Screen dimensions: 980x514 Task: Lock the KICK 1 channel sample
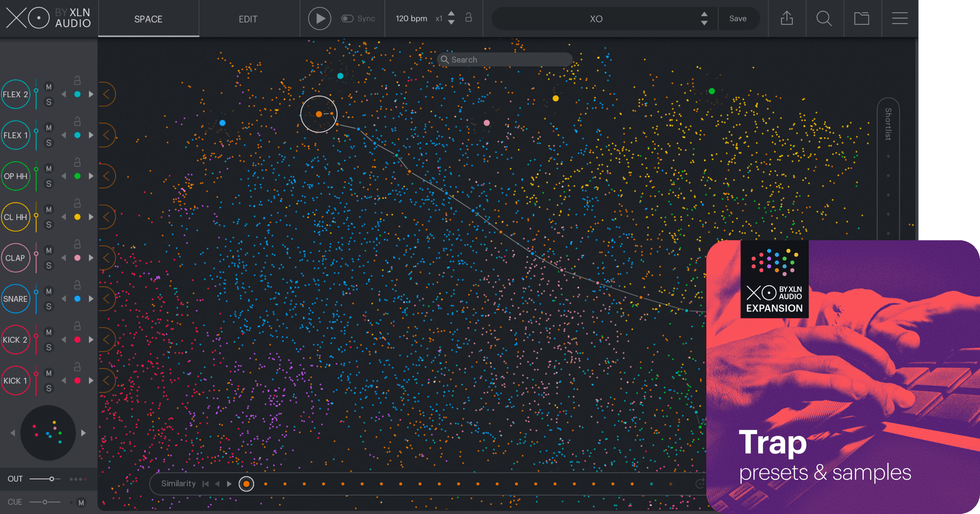[77, 366]
